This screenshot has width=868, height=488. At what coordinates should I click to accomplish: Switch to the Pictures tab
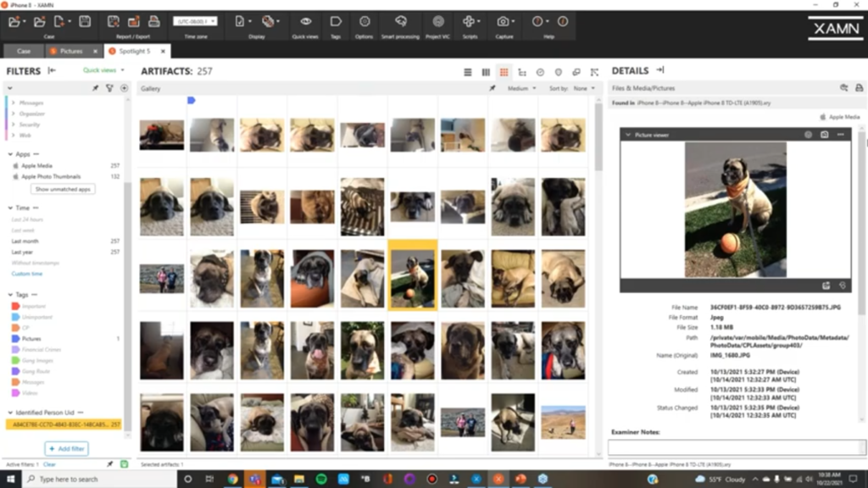pyautogui.click(x=71, y=51)
